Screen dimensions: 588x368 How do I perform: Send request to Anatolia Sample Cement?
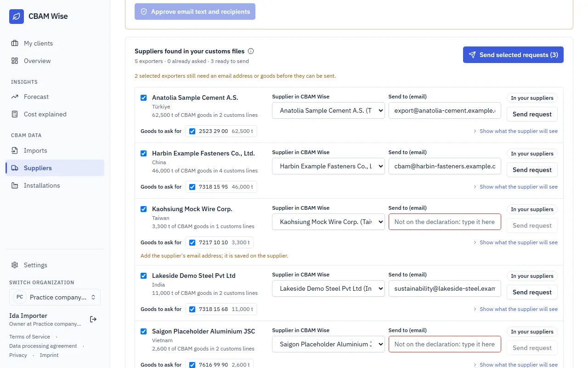[x=532, y=114]
